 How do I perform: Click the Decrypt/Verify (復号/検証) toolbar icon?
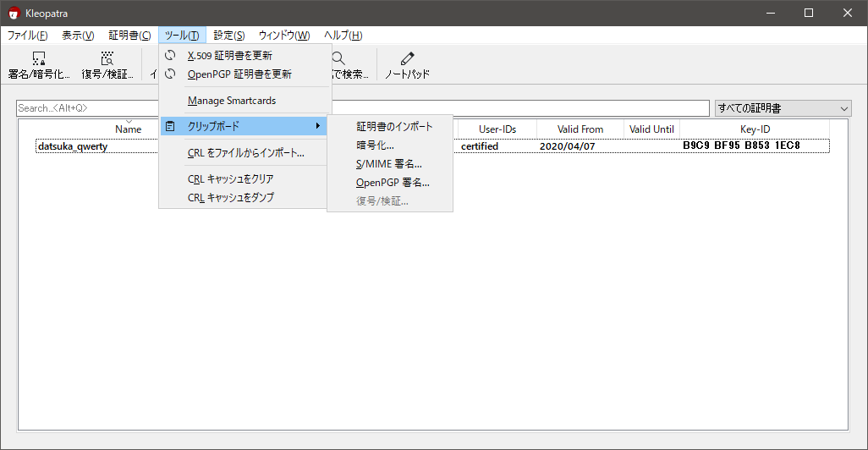pyautogui.click(x=107, y=58)
